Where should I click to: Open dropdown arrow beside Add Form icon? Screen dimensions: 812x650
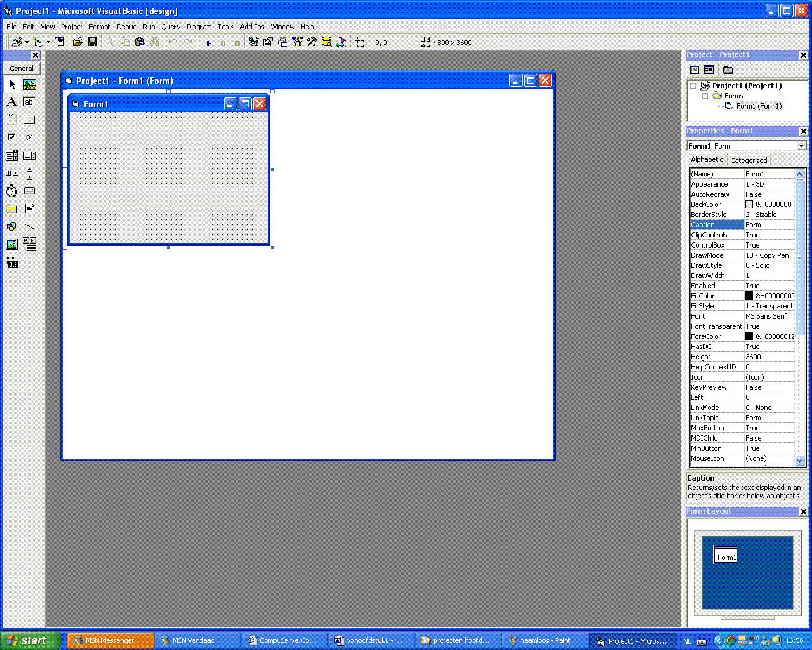48,43
